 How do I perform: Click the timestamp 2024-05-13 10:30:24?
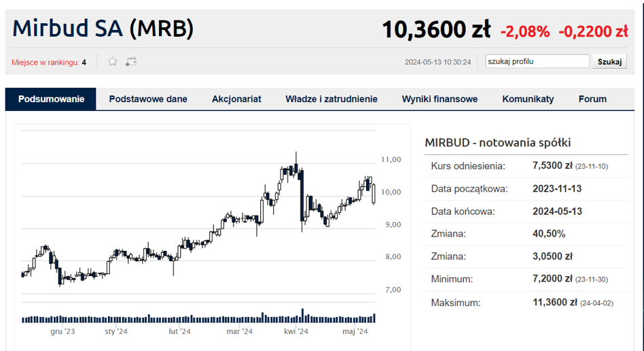pos(437,62)
